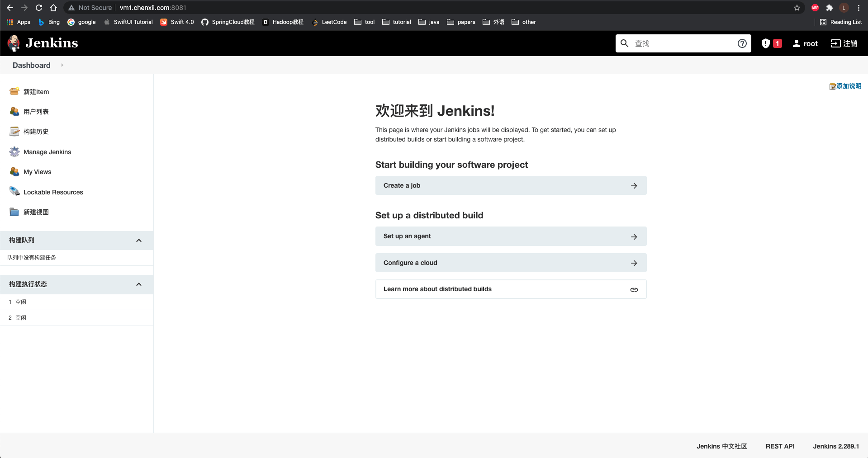
Task: Open 用户列表 users list icon
Action: (14, 111)
